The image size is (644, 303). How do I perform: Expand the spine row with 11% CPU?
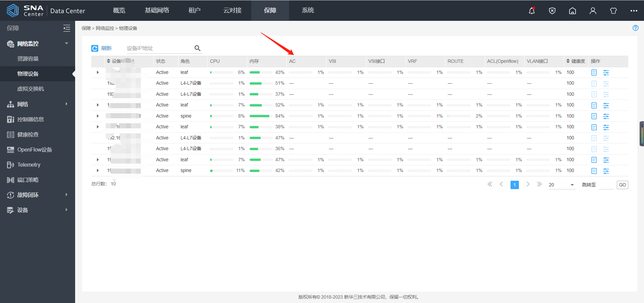click(x=98, y=170)
